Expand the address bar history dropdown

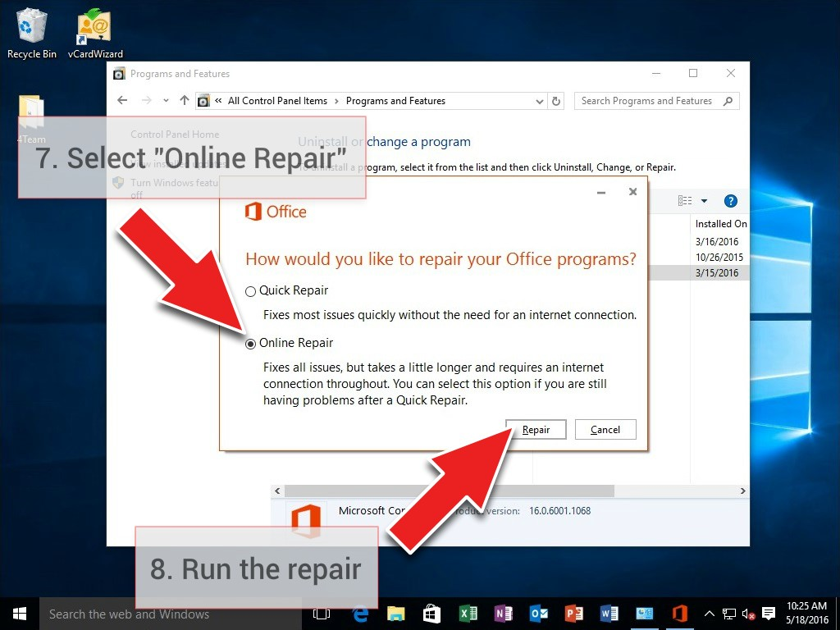tap(539, 101)
